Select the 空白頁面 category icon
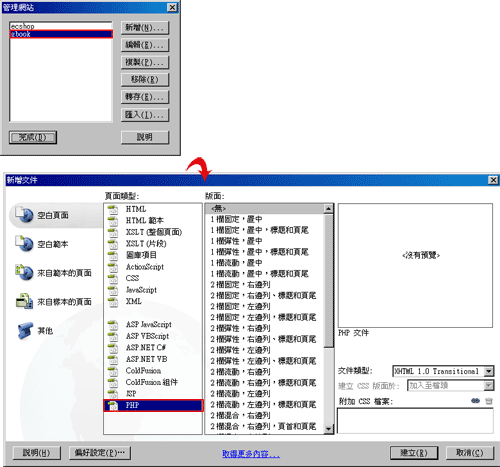 tap(24, 215)
